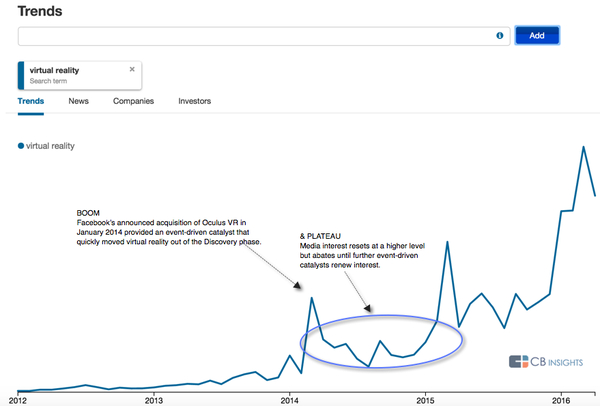Select the Trends tab
Viewport: 600px width, 406px height.
click(31, 101)
